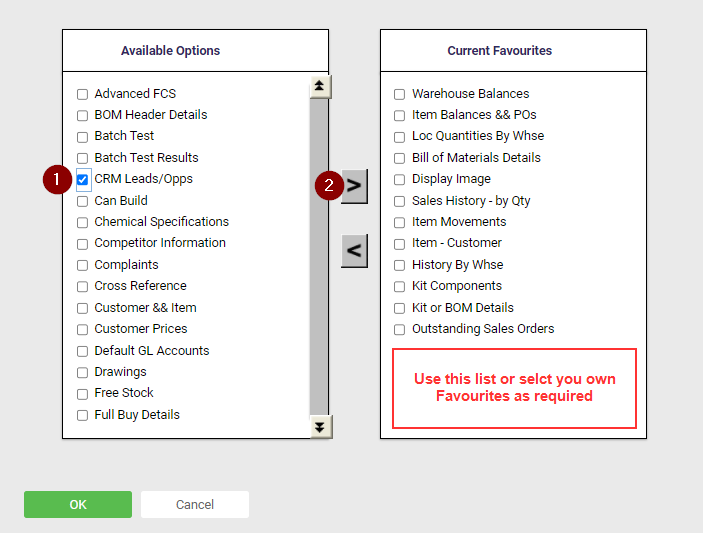Select Outstanding Sales Orders checkbox

pyautogui.click(x=399, y=330)
